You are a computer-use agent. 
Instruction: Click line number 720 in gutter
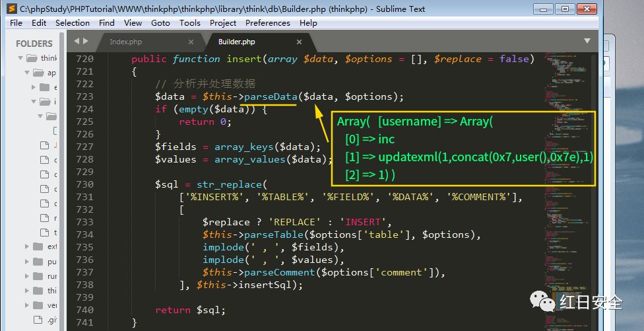point(85,59)
